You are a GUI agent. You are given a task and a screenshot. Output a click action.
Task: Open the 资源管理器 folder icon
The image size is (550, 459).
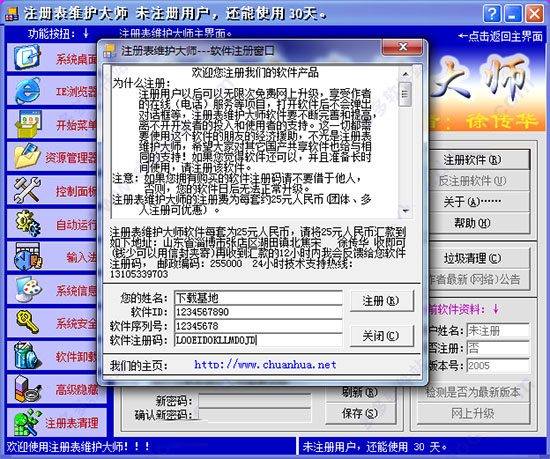point(27,156)
